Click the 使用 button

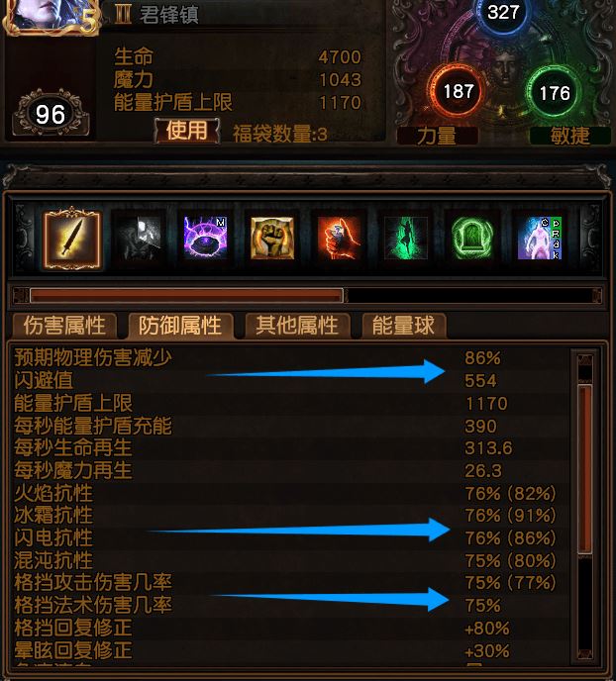187,131
